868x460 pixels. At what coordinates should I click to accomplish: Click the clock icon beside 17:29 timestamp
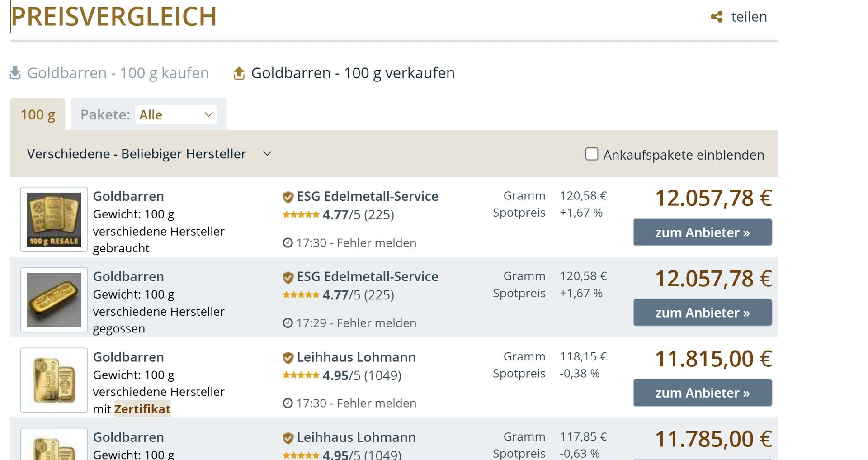tap(288, 323)
